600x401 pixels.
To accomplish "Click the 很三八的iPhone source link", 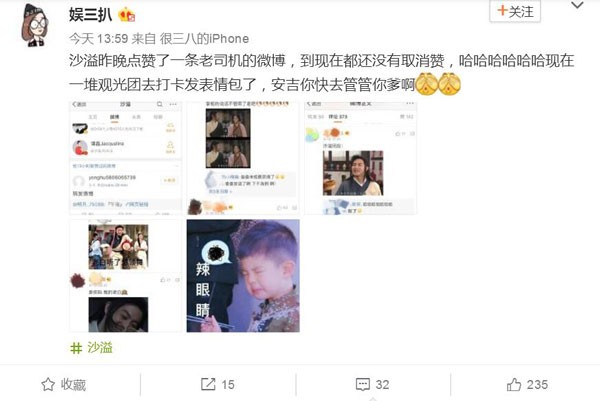I will pyautogui.click(x=204, y=38).
